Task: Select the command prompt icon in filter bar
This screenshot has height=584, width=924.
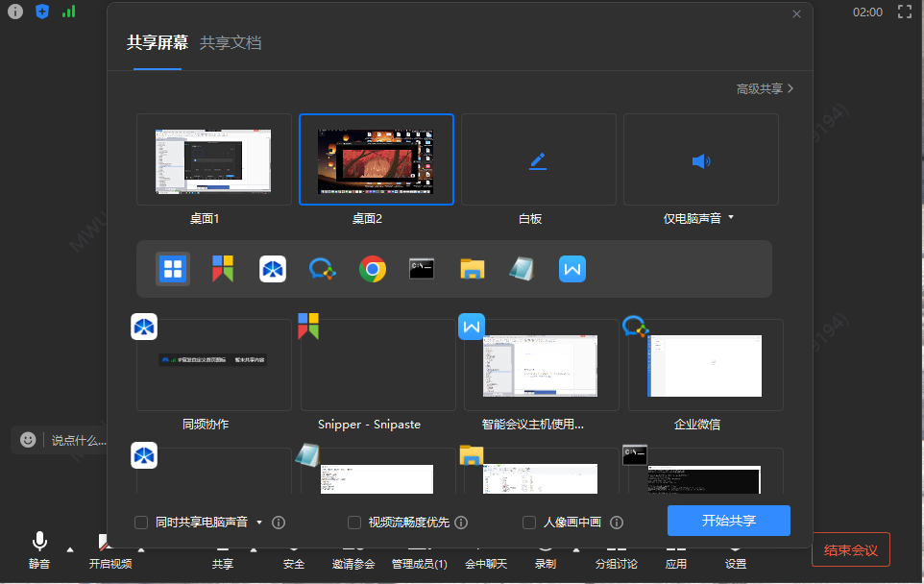Action: click(423, 269)
